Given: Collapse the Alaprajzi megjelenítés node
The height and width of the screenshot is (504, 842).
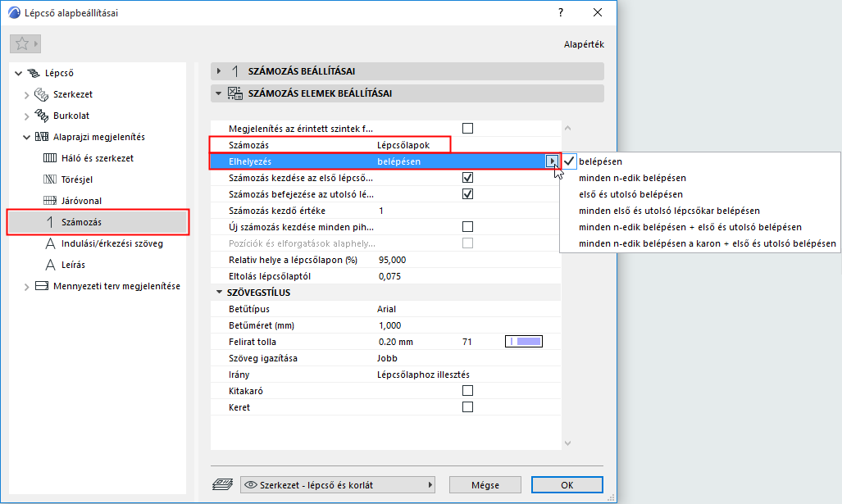Looking at the screenshot, I should tap(26, 138).
